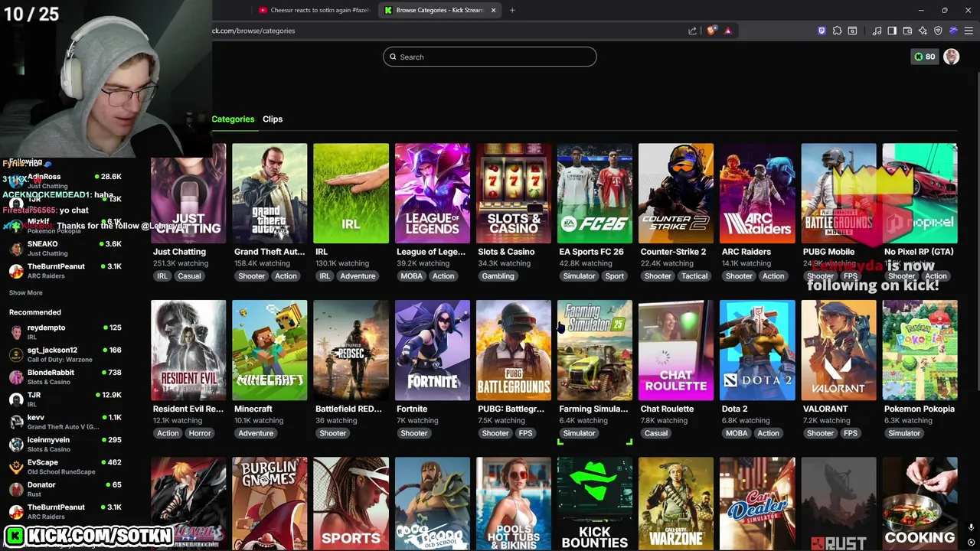
Task: Open the Sports category thumbnail
Action: [351, 504]
